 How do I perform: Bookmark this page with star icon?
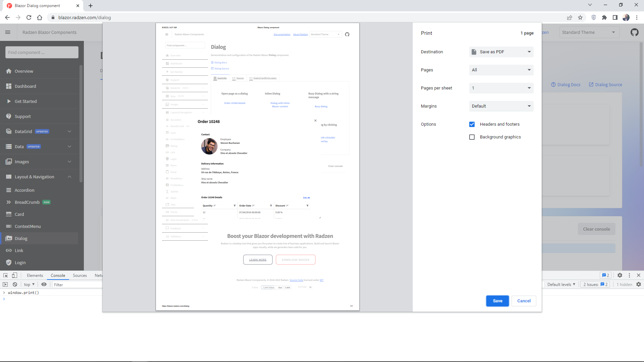(580, 17)
